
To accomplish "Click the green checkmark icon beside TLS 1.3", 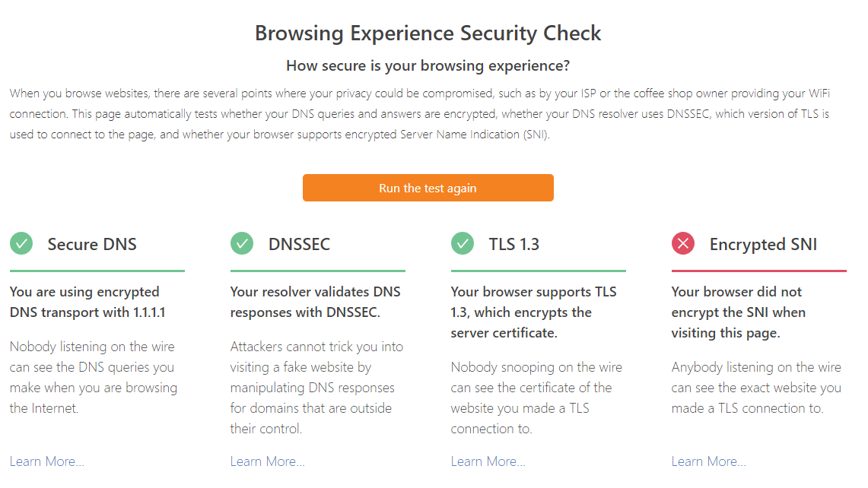I will [x=463, y=243].
